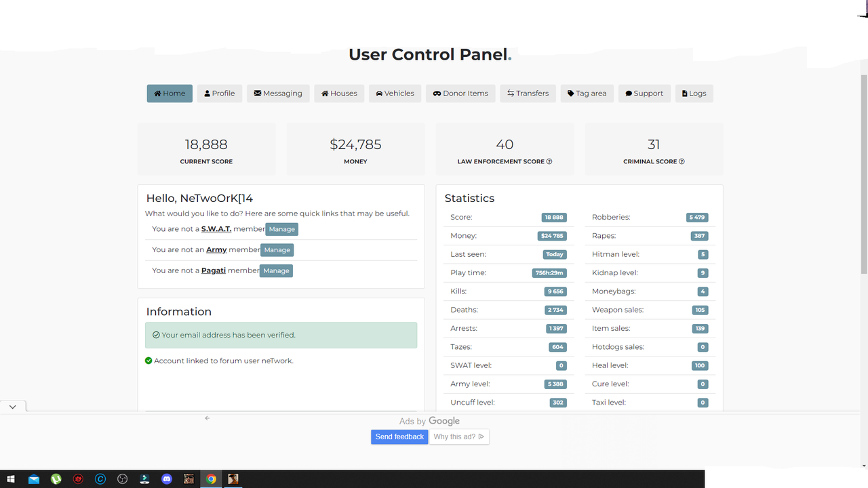Screen dimensions: 868x488
Task: Click the 18,888 current score card
Action: tap(206, 149)
